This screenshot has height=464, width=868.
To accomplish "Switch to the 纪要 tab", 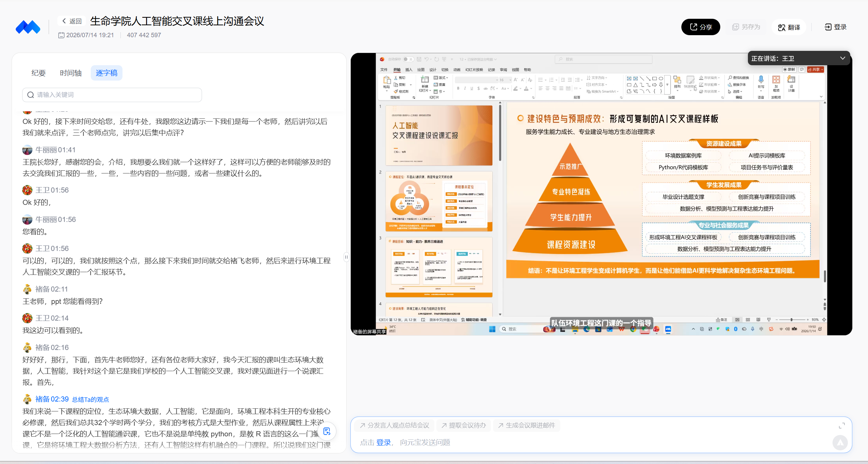I will click(x=39, y=73).
